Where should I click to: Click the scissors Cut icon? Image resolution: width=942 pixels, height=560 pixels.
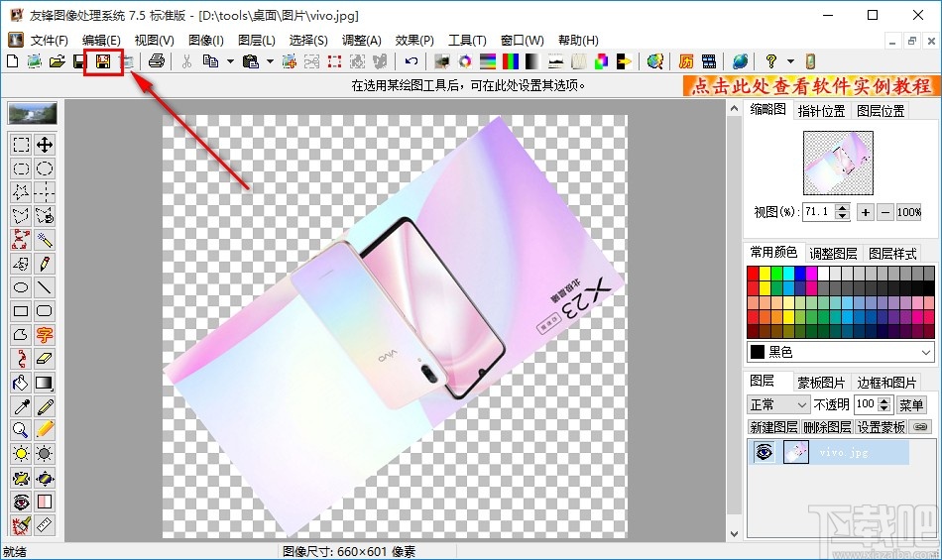pos(186,61)
